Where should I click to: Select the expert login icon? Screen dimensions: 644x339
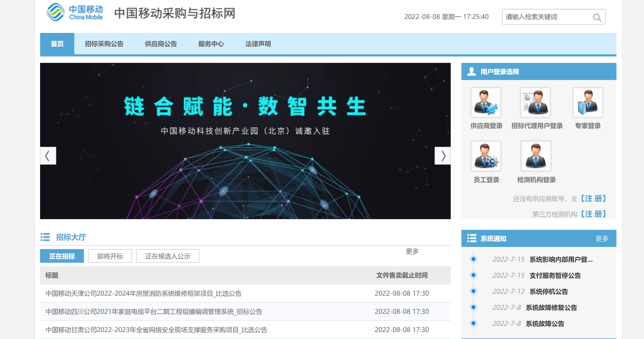588,102
